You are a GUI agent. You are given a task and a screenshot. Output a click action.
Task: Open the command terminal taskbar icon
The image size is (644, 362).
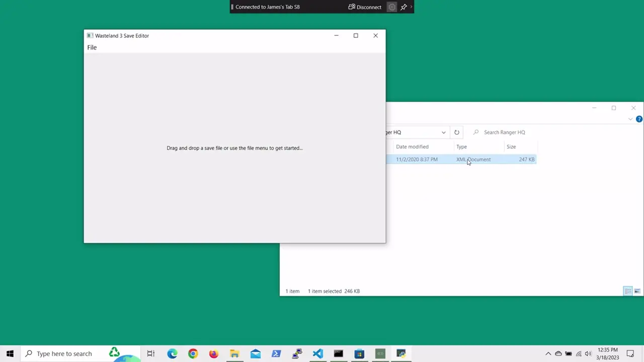pyautogui.click(x=338, y=353)
